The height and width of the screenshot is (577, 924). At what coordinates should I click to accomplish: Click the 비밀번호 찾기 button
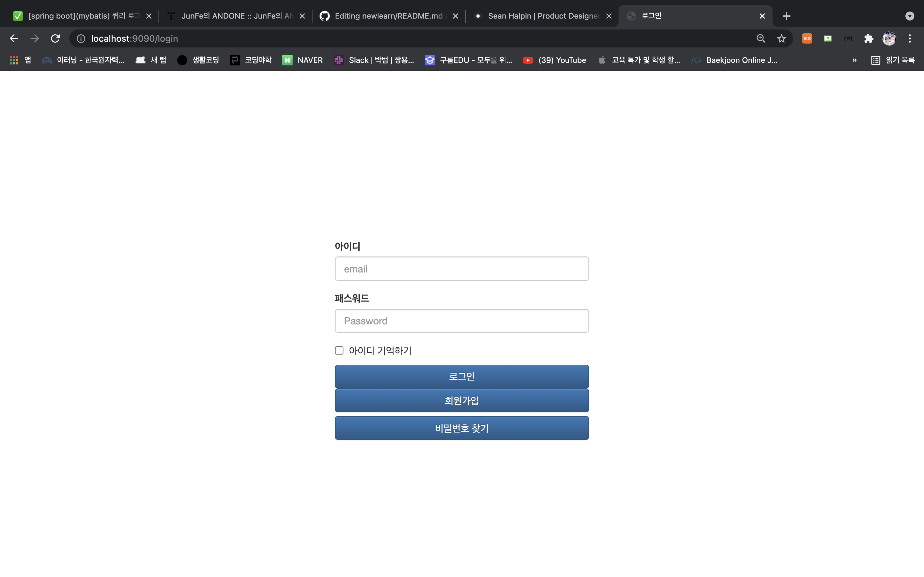(462, 428)
